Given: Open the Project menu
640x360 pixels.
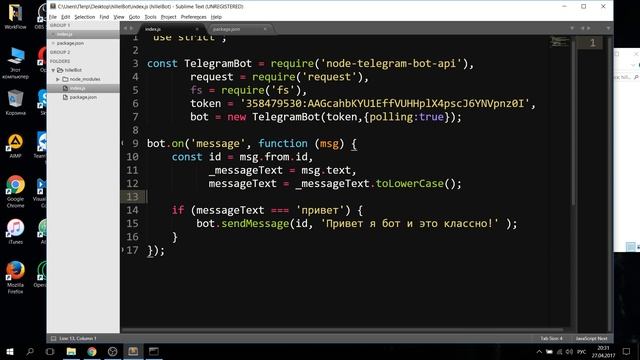Looking at the screenshot, I should 169,17.
